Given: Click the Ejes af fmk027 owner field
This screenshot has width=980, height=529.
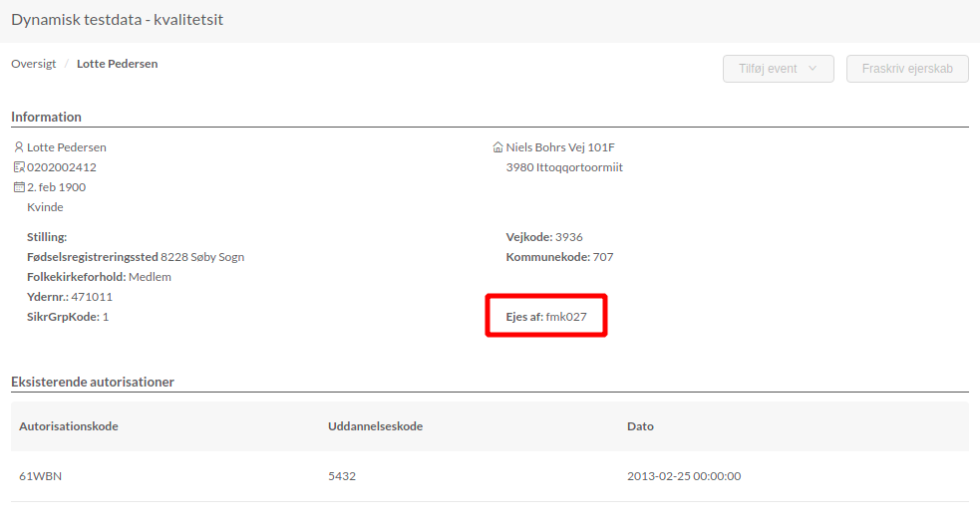Looking at the screenshot, I should click(545, 317).
